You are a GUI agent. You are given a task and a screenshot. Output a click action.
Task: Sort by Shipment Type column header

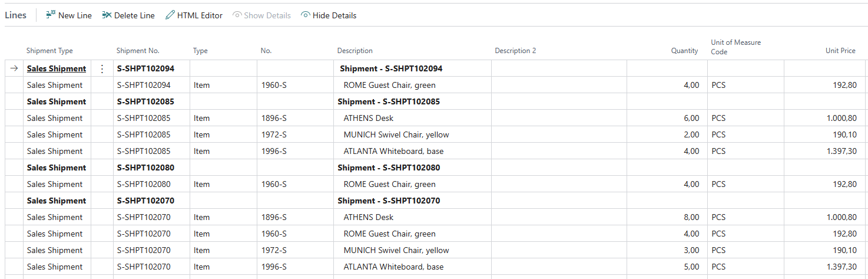[49, 51]
